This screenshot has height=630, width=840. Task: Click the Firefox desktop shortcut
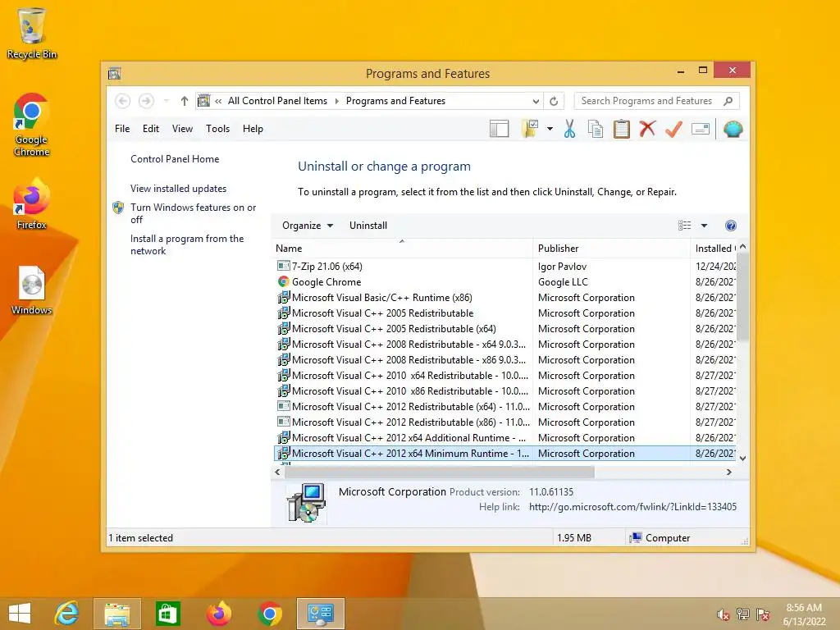31,204
